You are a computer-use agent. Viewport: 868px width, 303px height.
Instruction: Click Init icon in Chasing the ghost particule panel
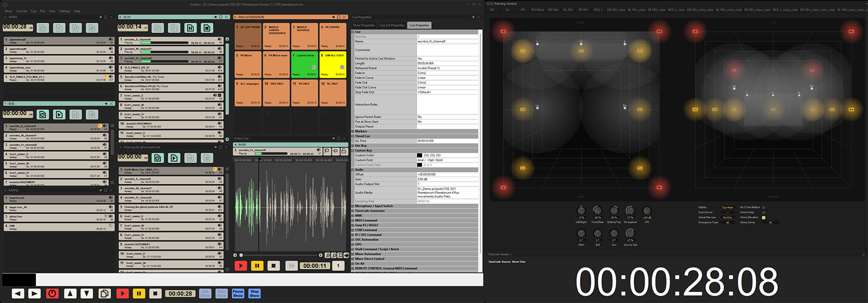pyautogui.click(x=157, y=158)
